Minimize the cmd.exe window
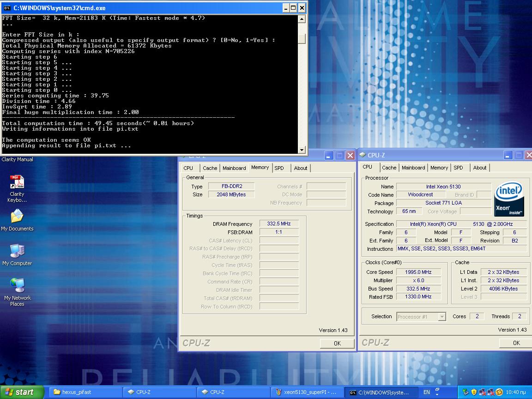This screenshot has height=399, width=532. click(x=286, y=8)
